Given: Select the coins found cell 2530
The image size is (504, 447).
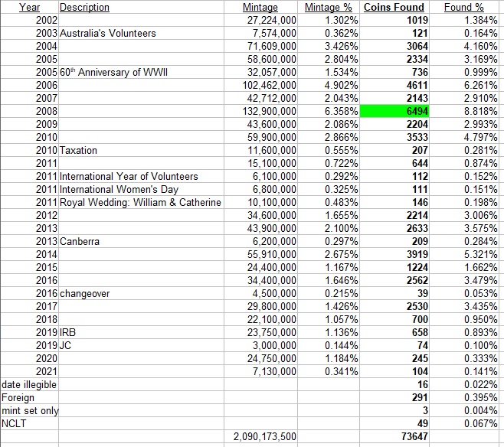Looking at the screenshot, I should pyautogui.click(x=394, y=306).
